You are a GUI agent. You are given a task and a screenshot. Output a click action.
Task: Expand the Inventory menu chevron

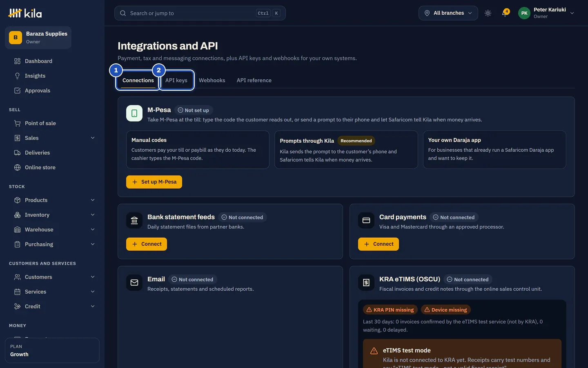pyautogui.click(x=93, y=215)
